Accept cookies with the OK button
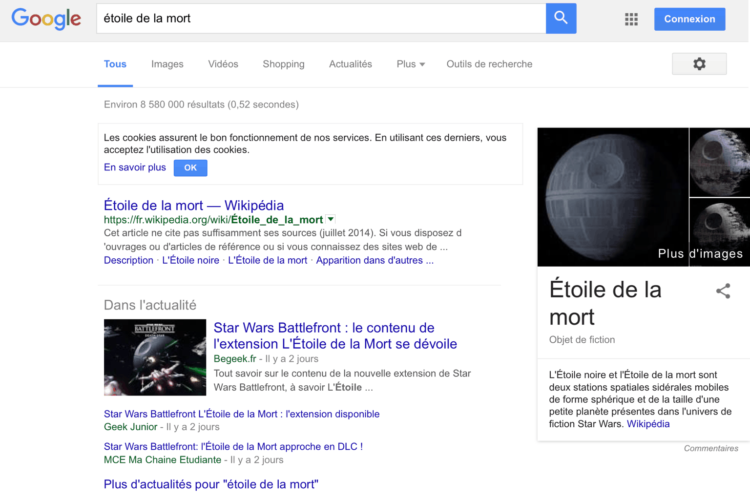The height and width of the screenshot is (500, 750). click(190, 168)
